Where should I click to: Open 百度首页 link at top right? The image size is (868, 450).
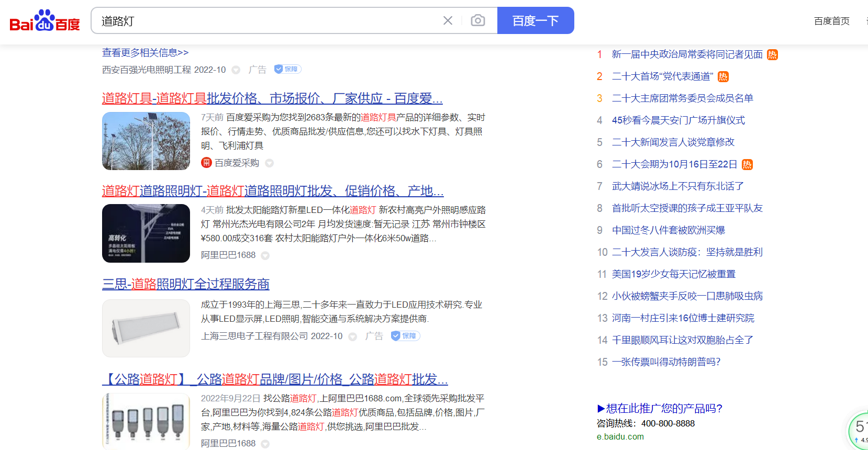831,21
